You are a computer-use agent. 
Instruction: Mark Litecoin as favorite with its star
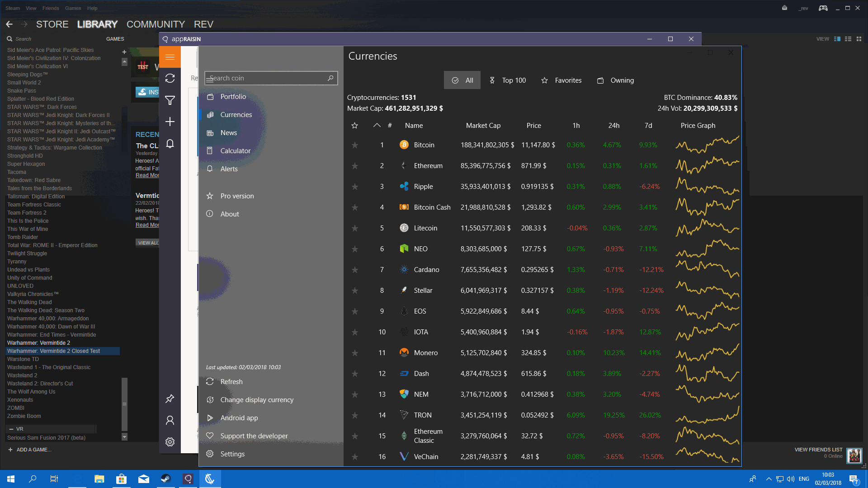355,228
